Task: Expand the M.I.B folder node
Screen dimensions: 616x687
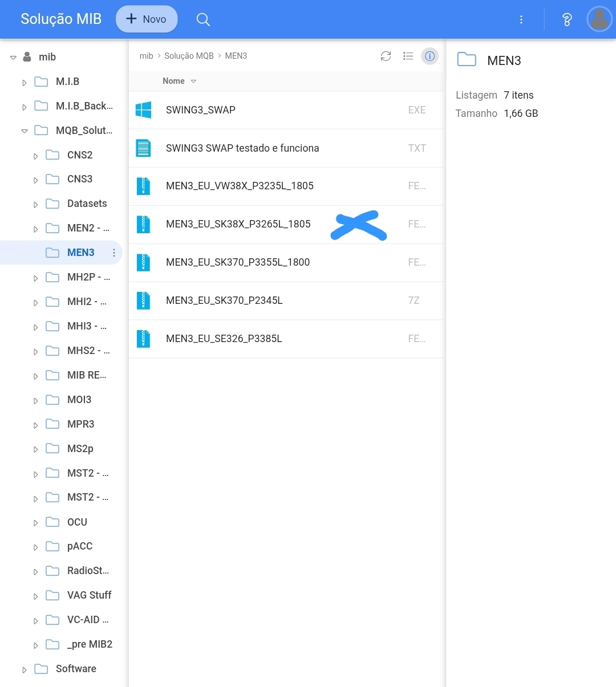Action: click(25, 82)
